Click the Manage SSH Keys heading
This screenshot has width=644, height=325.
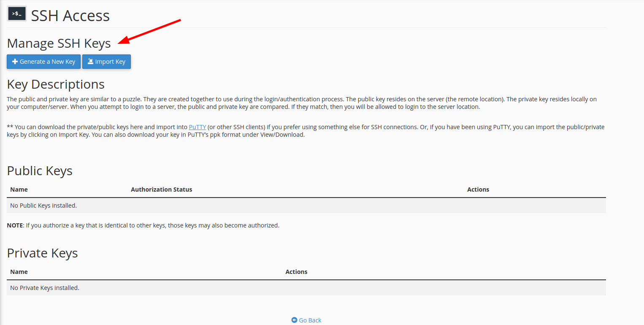coord(59,43)
